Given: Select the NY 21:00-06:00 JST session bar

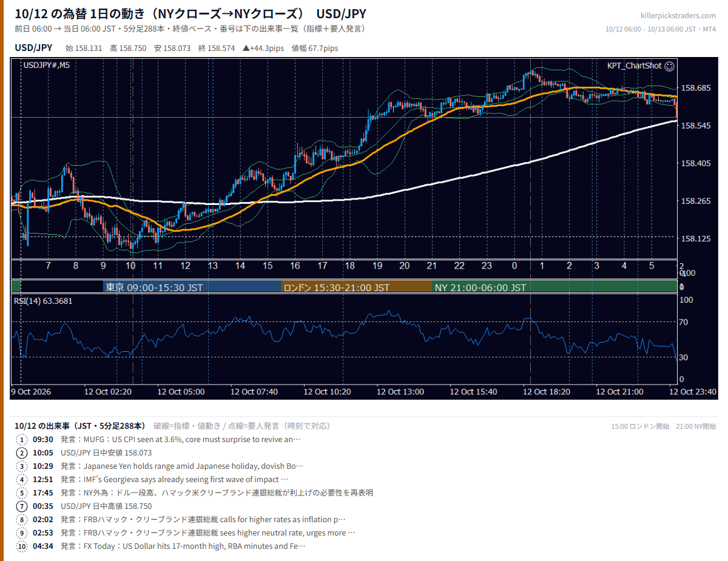Looking at the screenshot, I should [x=554, y=287].
